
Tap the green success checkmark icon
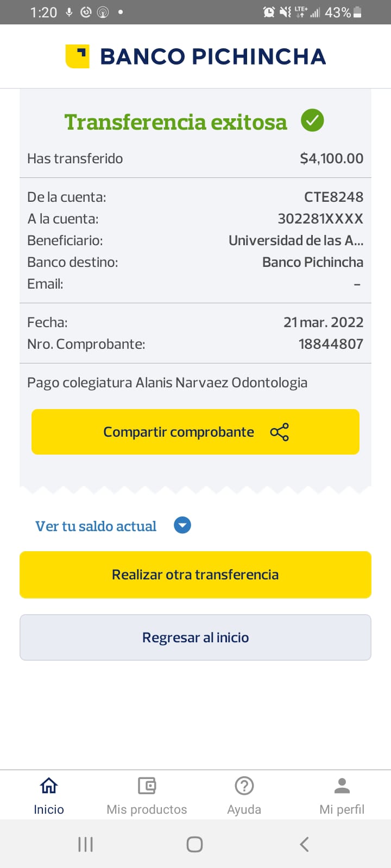point(312,120)
